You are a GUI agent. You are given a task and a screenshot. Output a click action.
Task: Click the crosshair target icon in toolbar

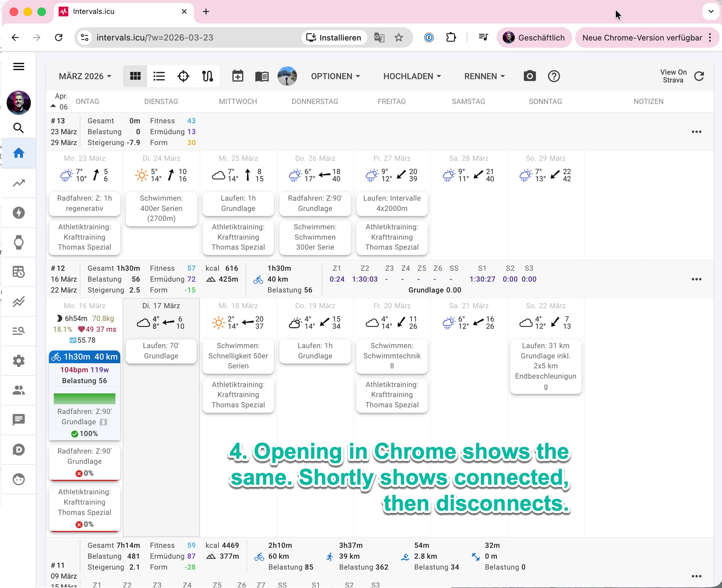(x=183, y=76)
